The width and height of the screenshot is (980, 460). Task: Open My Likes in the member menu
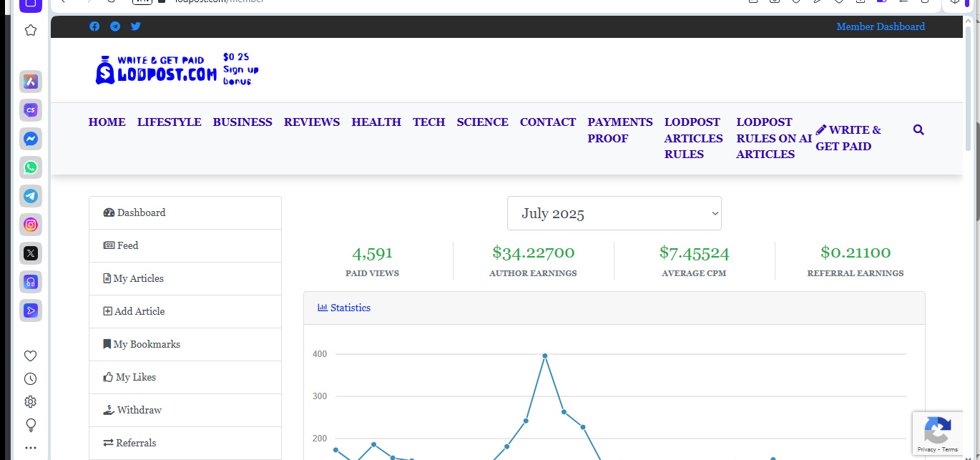click(x=185, y=378)
